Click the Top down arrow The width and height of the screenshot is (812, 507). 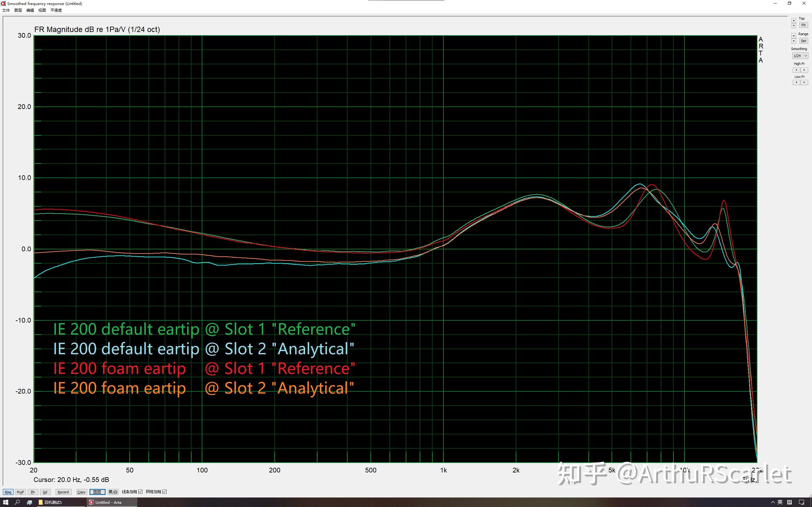(x=794, y=25)
